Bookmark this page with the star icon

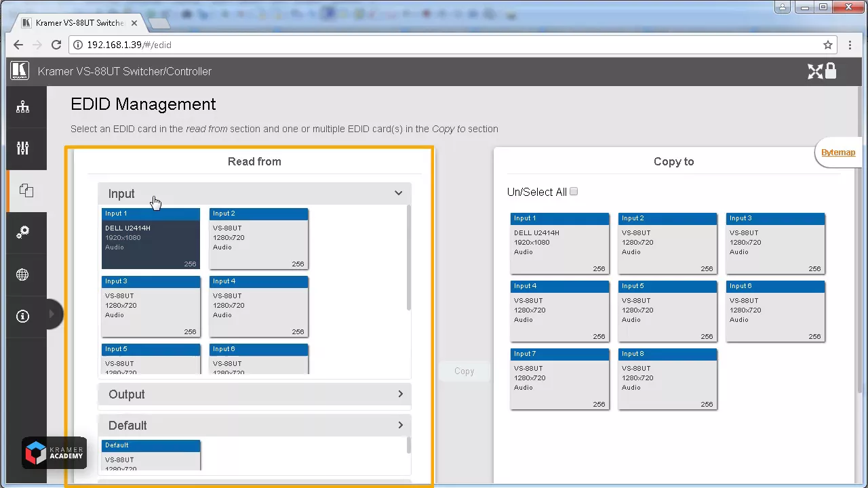[828, 45]
